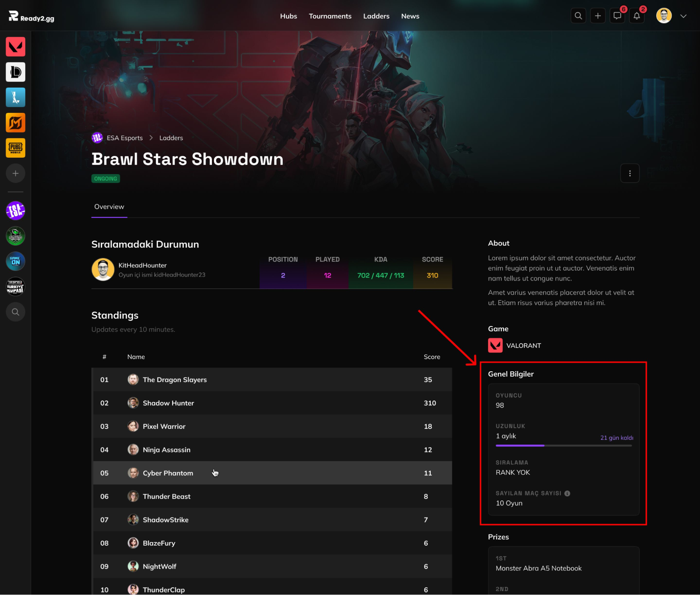Expand the profile dropdown chevron
The height and width of the screenshot is (595, 700).
[683, 16]
